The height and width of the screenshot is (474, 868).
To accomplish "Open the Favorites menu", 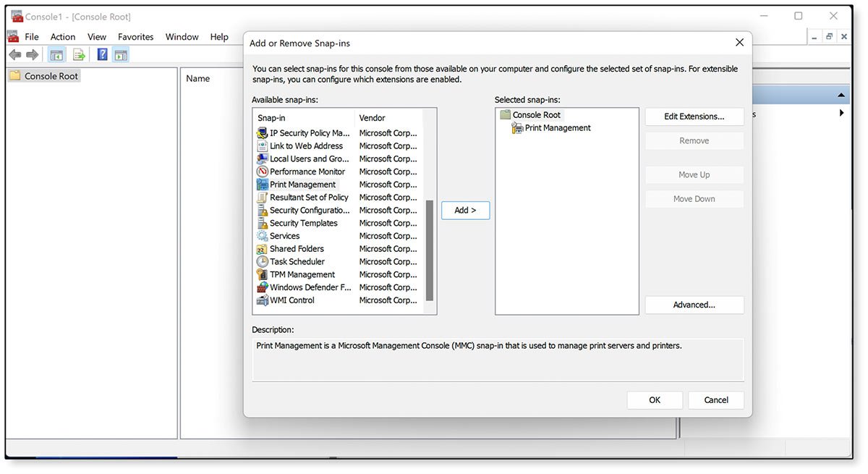I will click(x=135, y=36).
